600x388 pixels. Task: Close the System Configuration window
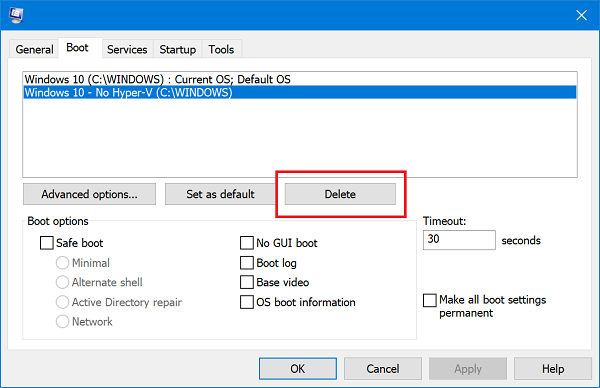pyautogui.click(x=581, y=15)
